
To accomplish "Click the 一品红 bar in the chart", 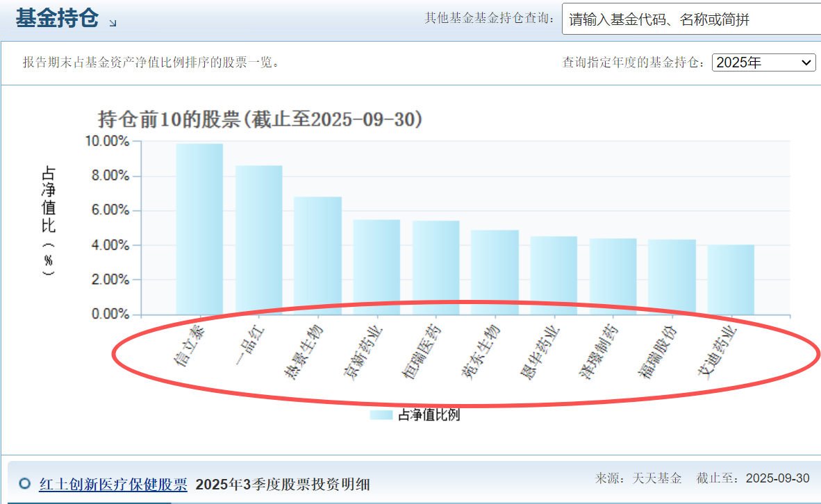I will coord(258,240).
